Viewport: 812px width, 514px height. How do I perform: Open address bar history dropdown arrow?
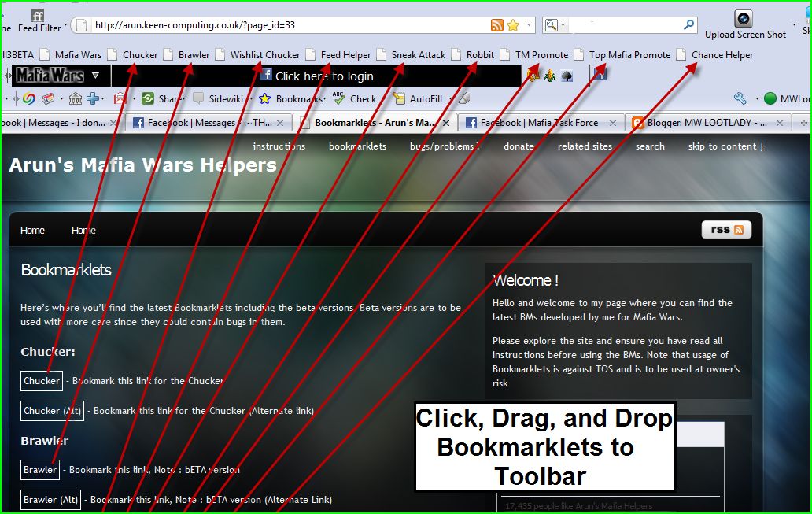[x=529, y=24]
